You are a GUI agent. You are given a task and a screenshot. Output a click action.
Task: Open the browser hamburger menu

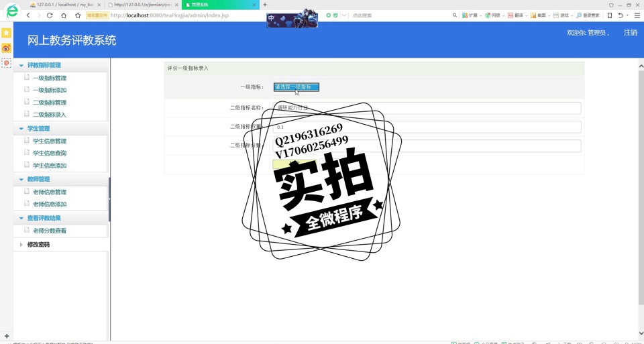[637, 15]
